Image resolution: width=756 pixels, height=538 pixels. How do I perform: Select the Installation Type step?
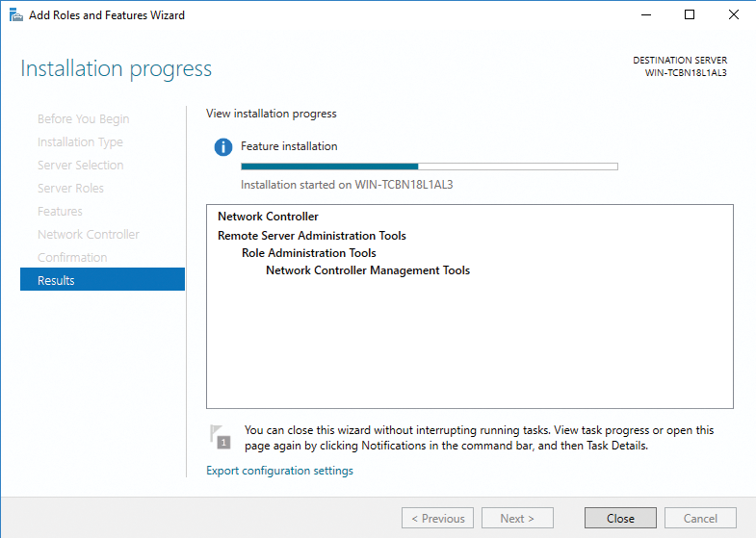[x=80, y=142]
